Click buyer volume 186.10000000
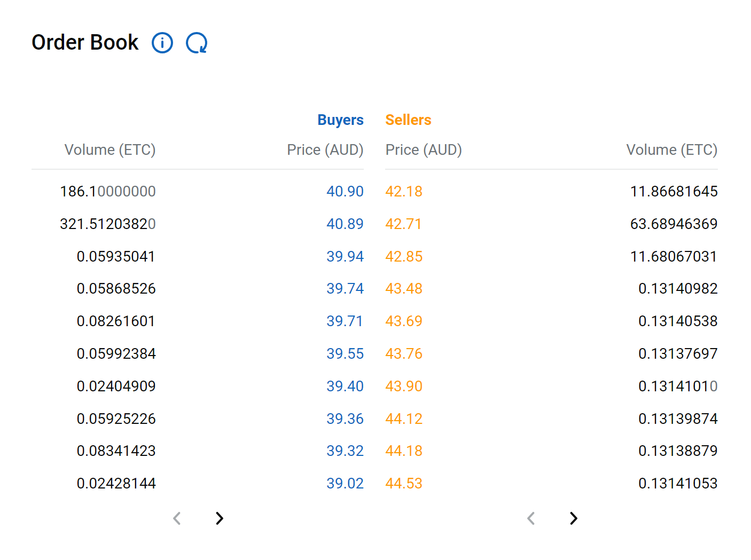Viewport: 751px width, 560px height. coord(108,191)
